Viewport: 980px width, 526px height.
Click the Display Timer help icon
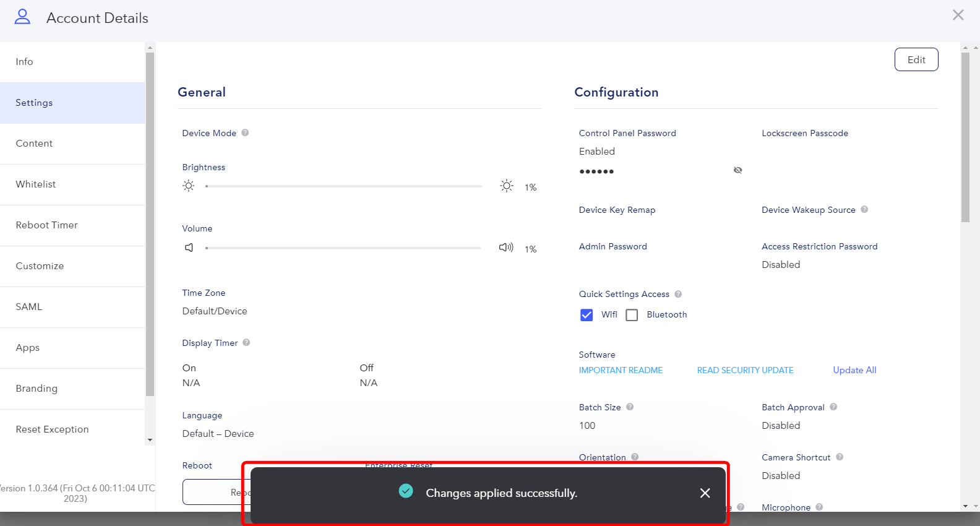coord(246,342)
